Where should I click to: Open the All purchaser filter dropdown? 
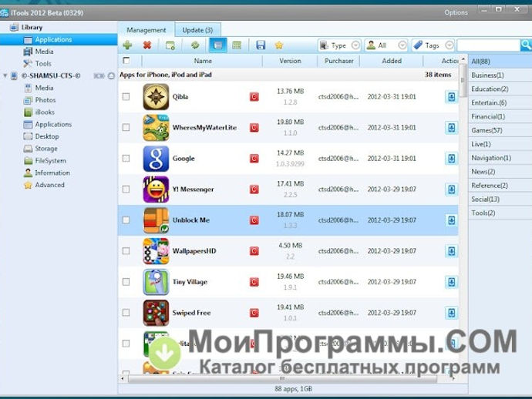pos(386,45)
